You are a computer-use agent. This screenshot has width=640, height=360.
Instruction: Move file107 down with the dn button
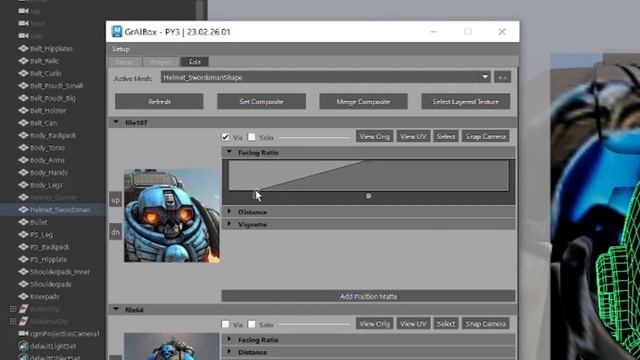[116, 232]
